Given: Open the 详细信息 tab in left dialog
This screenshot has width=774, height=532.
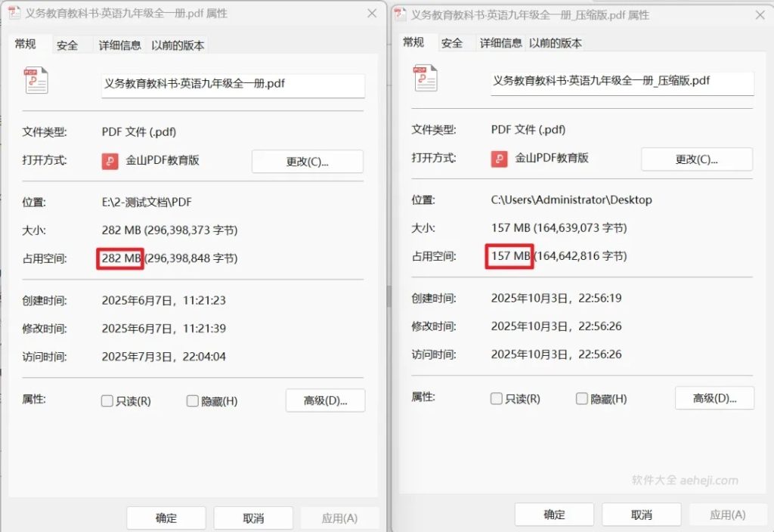Looking at the screenshot, I should [x=121, y=45].
